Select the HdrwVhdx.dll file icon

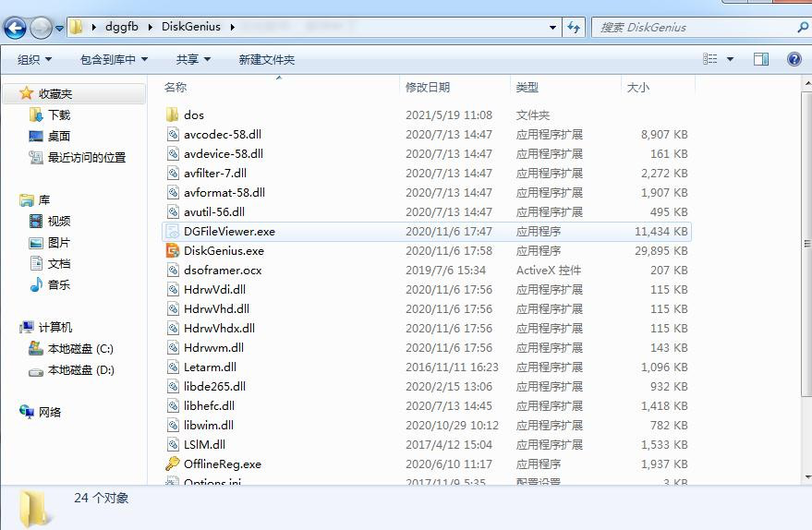(x=173, y=328)
